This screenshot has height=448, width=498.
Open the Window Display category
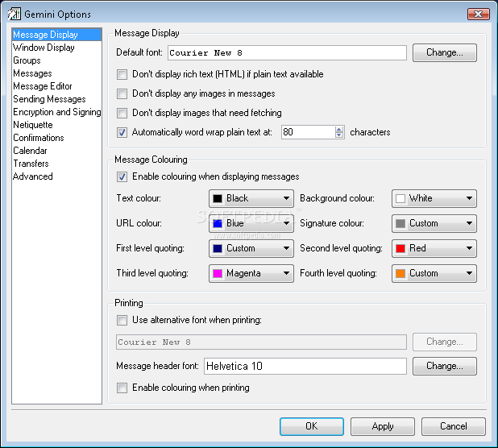point(56,48)
